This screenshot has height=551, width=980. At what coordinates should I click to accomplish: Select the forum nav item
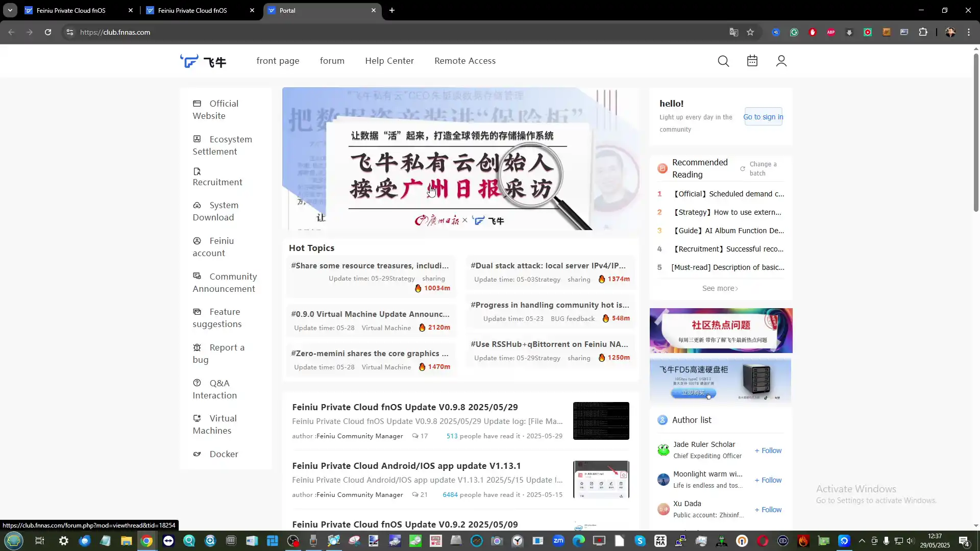pos(332,61)
